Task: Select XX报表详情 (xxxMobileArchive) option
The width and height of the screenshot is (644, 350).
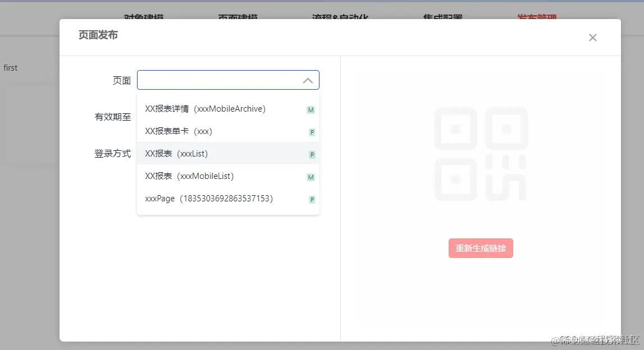Action: click(228, 109)
